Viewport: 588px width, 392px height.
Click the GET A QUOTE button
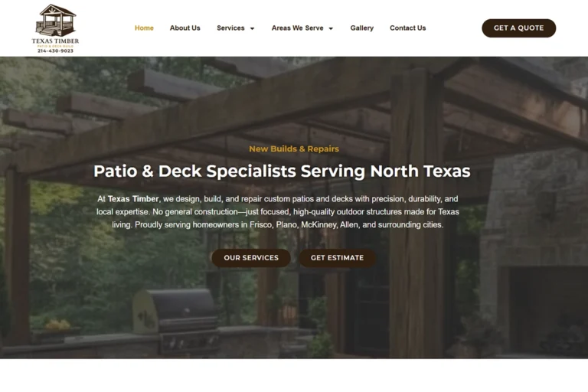[518, 28]
